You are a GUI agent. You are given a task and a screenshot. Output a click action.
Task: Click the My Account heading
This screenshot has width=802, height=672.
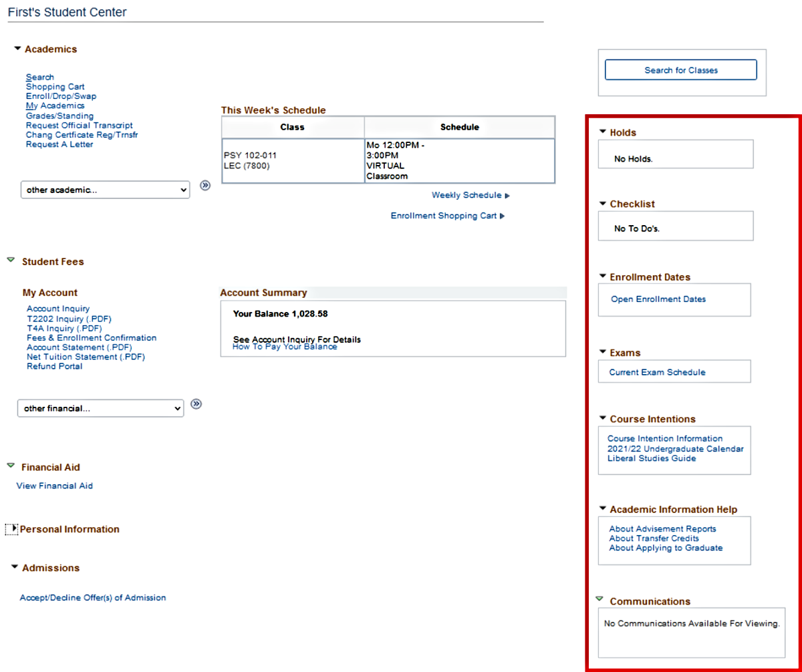[x=50, y=293]
